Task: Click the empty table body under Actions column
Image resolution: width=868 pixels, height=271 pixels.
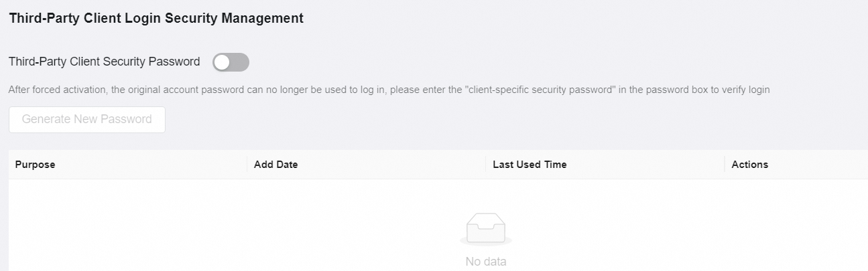Action: [x=794, y=221]
